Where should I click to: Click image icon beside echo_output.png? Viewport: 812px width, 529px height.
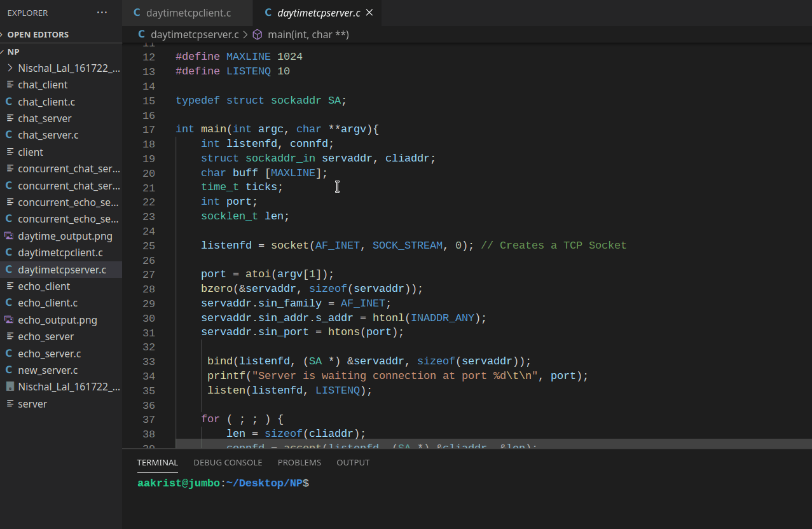(x=9, y=320)
